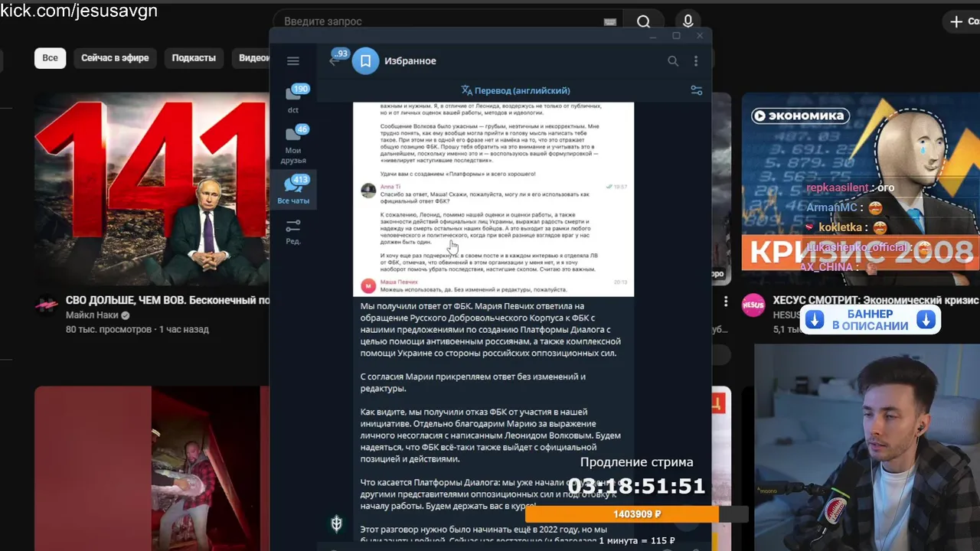Click the БАННЕР В ОПИСАНИИ overlay
Viewport: 980px width, 551px height.
871,320
